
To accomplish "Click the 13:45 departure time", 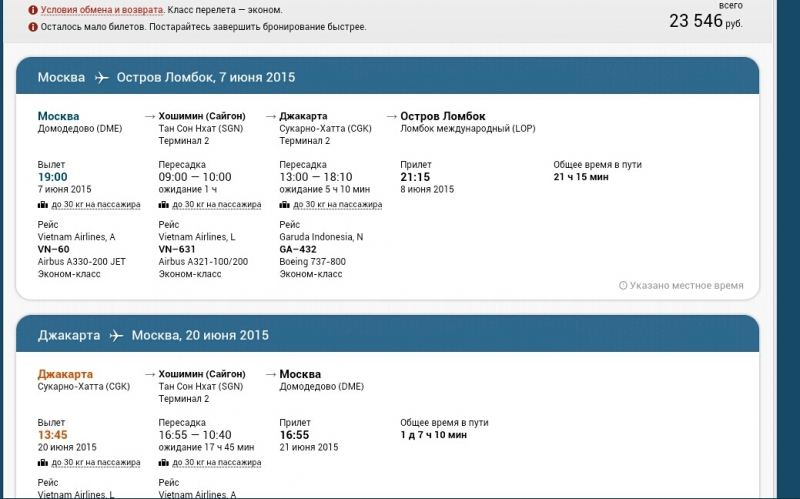I will pyautogui.click(x=52, y=435).
